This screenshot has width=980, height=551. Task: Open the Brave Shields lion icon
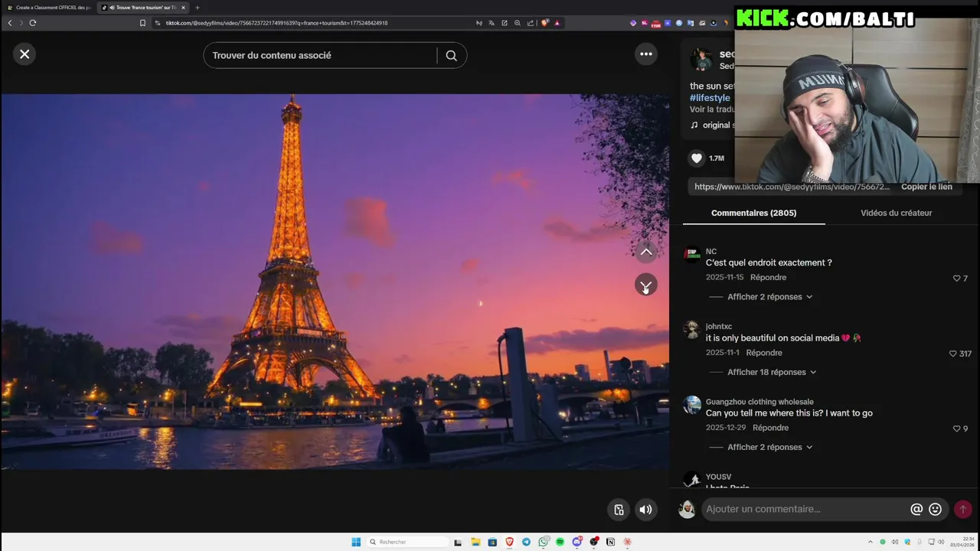coord(545,23)
